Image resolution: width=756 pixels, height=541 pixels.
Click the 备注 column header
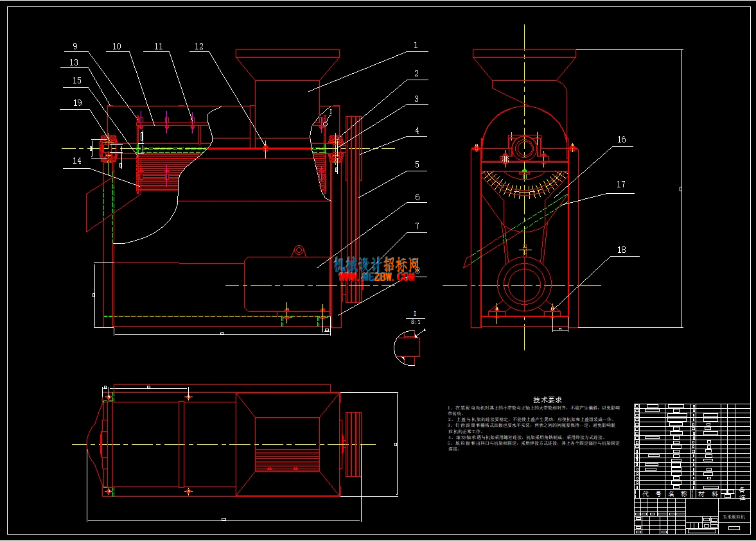click(743, 494)
